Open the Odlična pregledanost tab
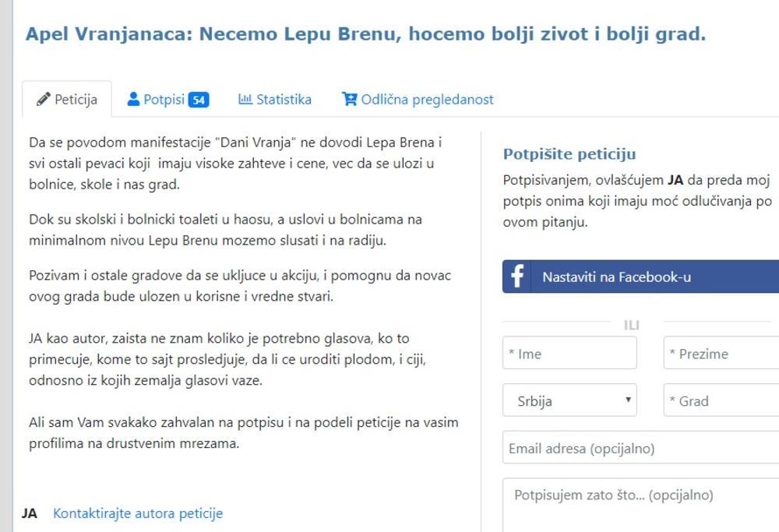 418,100
